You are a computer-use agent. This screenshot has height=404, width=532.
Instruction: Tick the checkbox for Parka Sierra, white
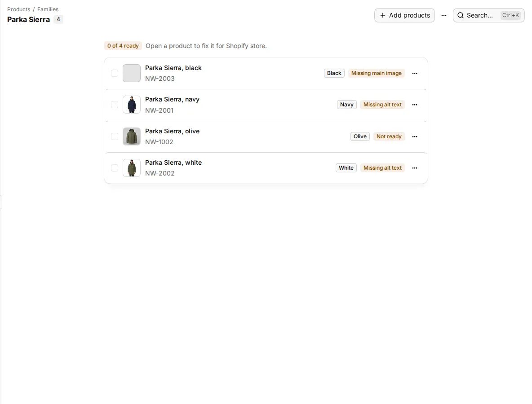(115, 168)
